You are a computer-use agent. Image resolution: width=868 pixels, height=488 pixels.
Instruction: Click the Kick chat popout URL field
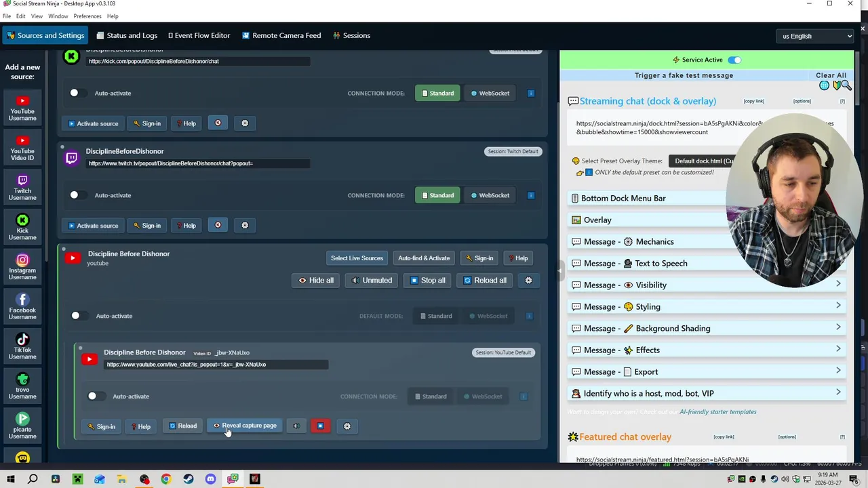click(x=199, y=62)
